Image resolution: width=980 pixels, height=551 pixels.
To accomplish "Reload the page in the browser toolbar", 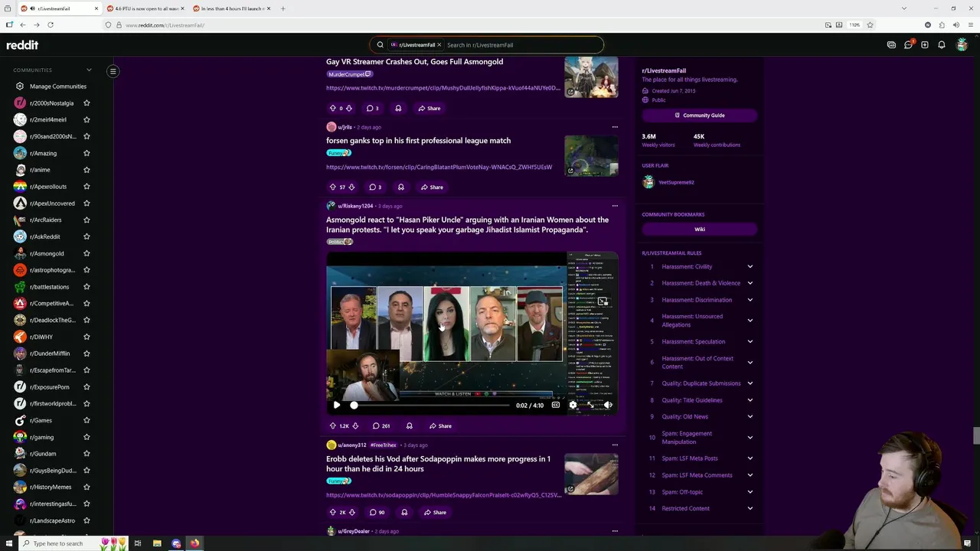I will [51, 24].
